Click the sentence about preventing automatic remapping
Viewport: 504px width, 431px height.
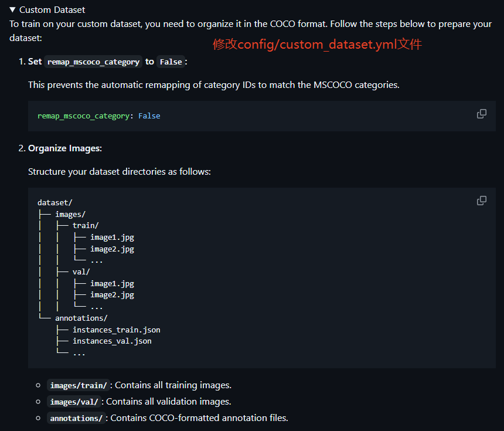[x=214, y=85]
